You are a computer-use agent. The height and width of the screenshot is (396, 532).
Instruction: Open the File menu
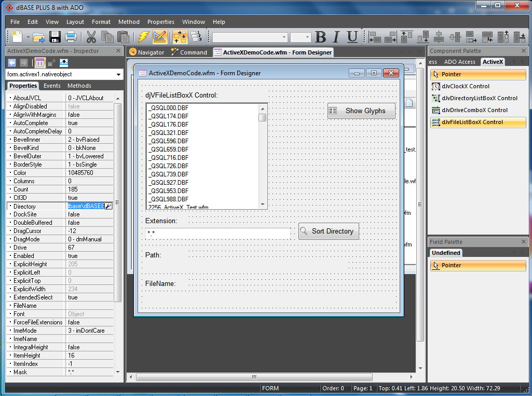tap(15, 22)
